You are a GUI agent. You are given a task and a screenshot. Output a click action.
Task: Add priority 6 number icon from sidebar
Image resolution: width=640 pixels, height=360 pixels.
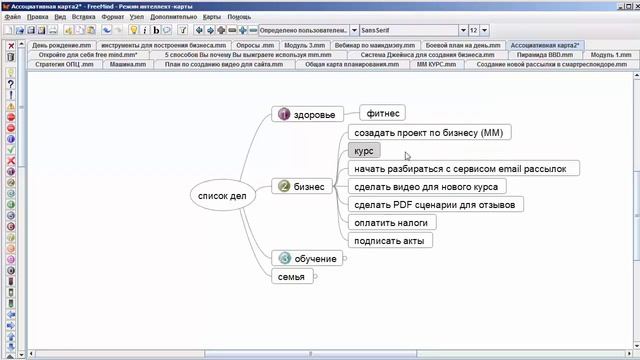coord(11,227)
